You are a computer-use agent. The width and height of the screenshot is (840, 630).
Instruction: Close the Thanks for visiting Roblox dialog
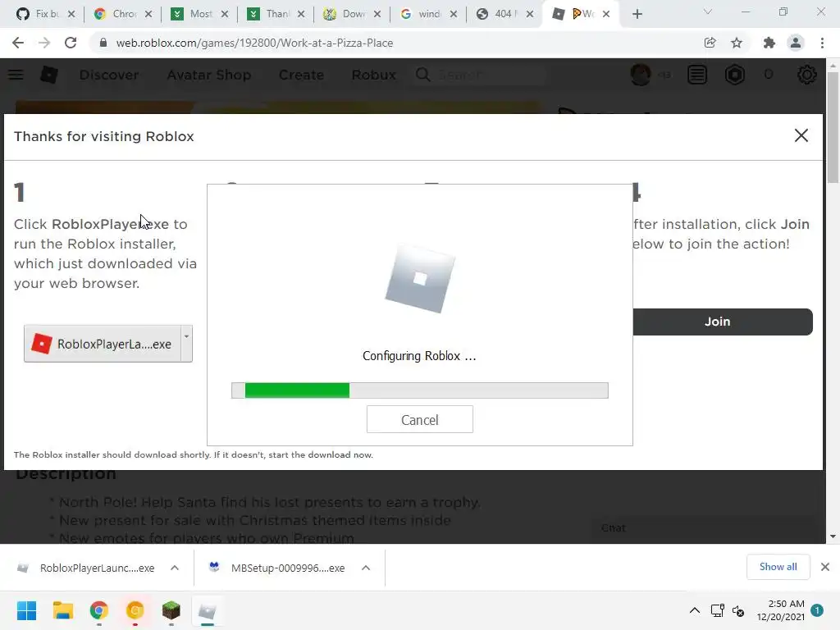801,135
